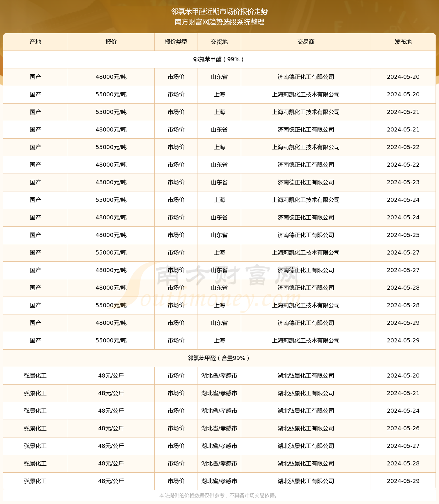Click 弘景化工 in the 2024-05-21 row

click(x=35, y=393)
